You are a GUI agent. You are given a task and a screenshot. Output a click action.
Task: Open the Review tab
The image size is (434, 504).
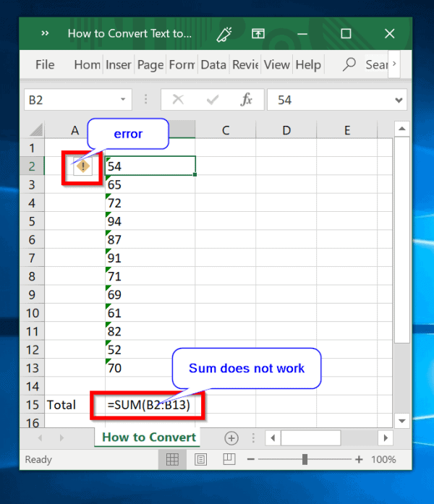click(245, 64)
